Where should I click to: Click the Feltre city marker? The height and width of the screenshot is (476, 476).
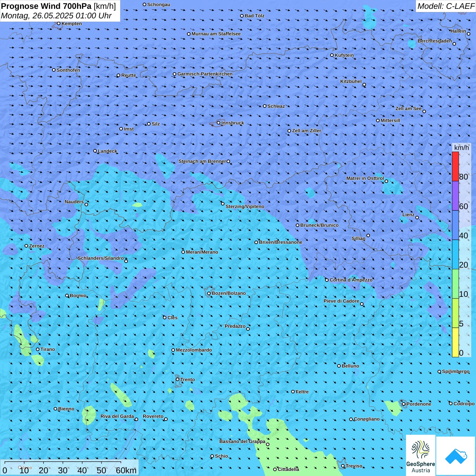[293, 392]
